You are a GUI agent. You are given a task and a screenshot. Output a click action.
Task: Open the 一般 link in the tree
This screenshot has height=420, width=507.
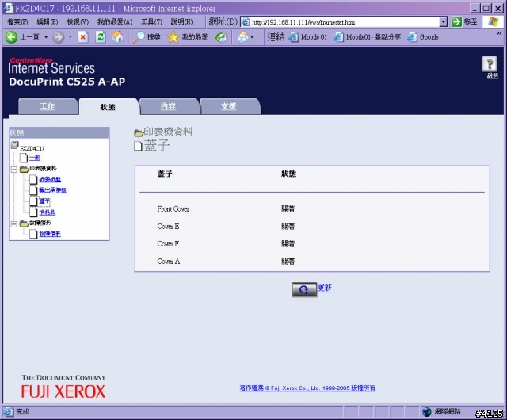point(35,158)
